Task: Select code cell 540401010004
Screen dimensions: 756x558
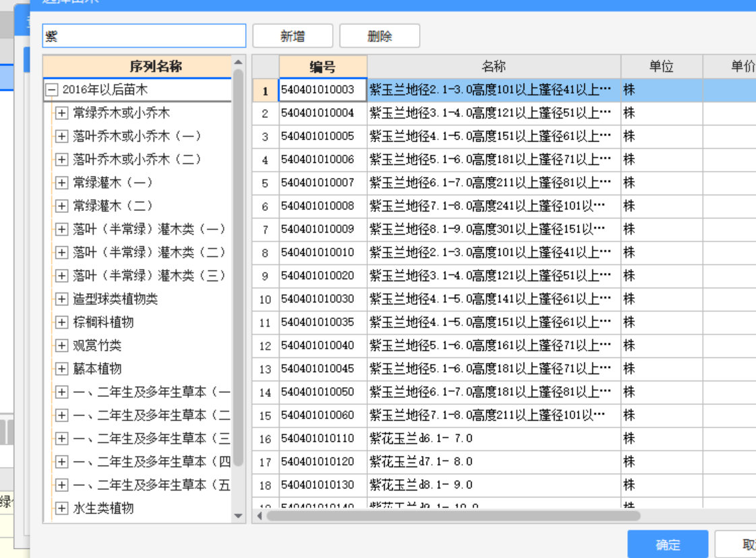Action: click(323, 113)
